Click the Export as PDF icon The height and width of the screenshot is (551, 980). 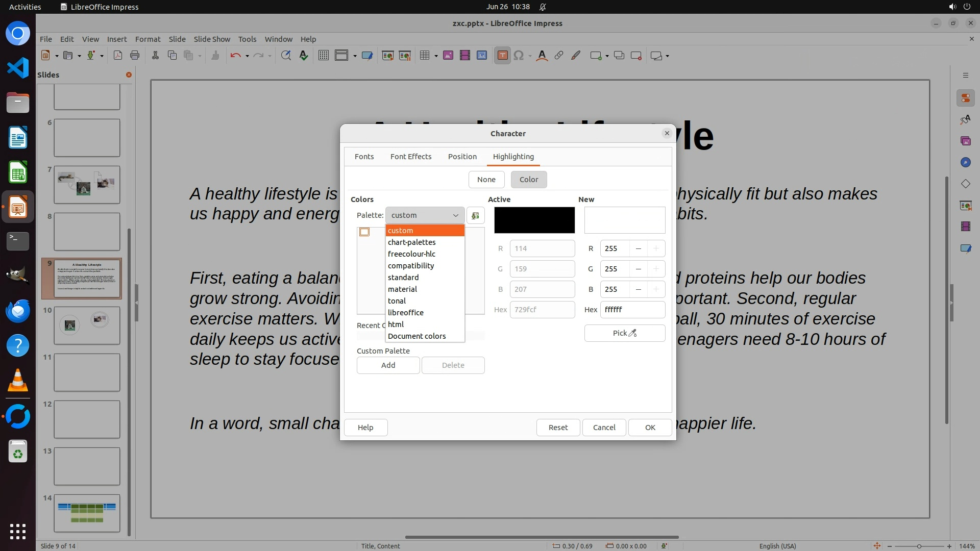118,56
